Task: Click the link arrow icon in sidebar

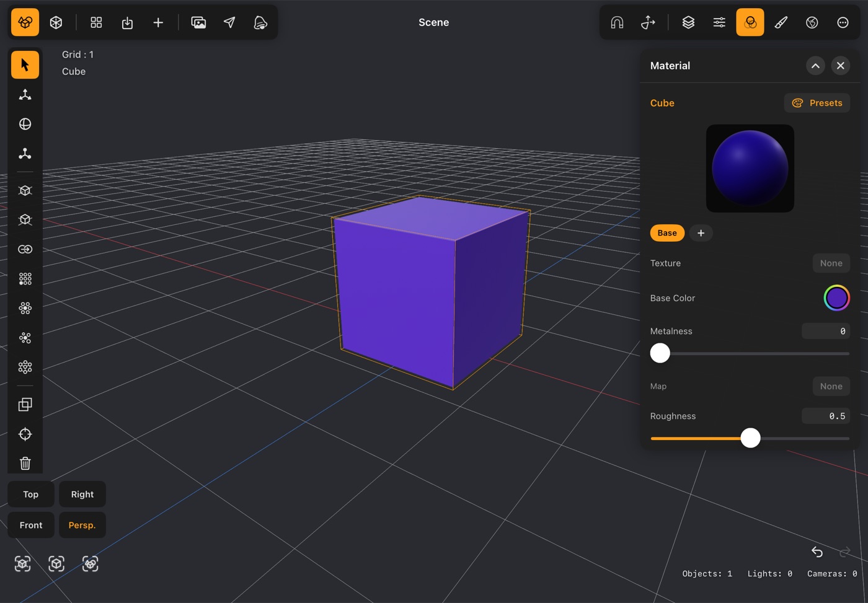Action: (x=25, y=249)
